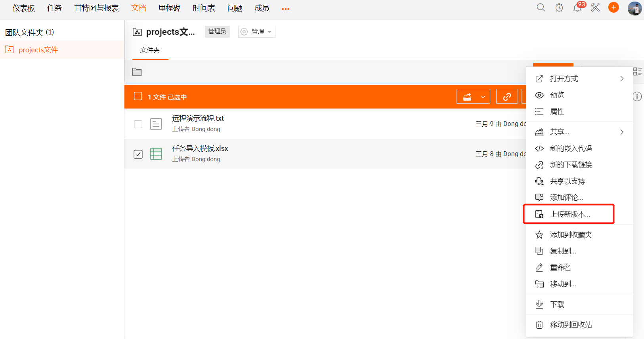The width and height of the screenshot is (644, 339).
Task: Choose 移动到回收站 in the menu
Action: coord(571,325)
